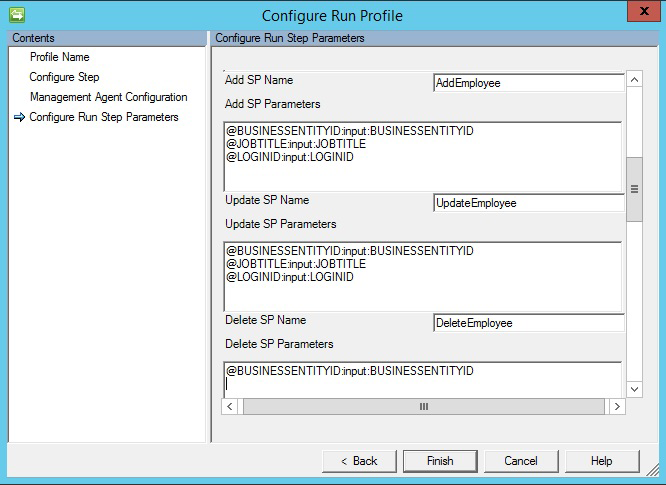Viewport: 666px width, 485px height.
Task: Click the Update SP Name label
Action: [x=267, y=200]
